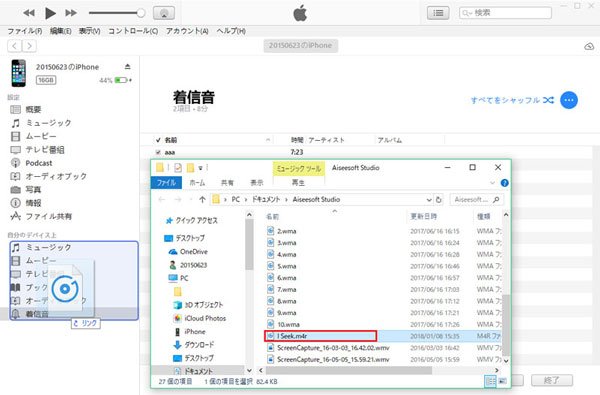Select the file 10.wma

(x=288, y=325)
